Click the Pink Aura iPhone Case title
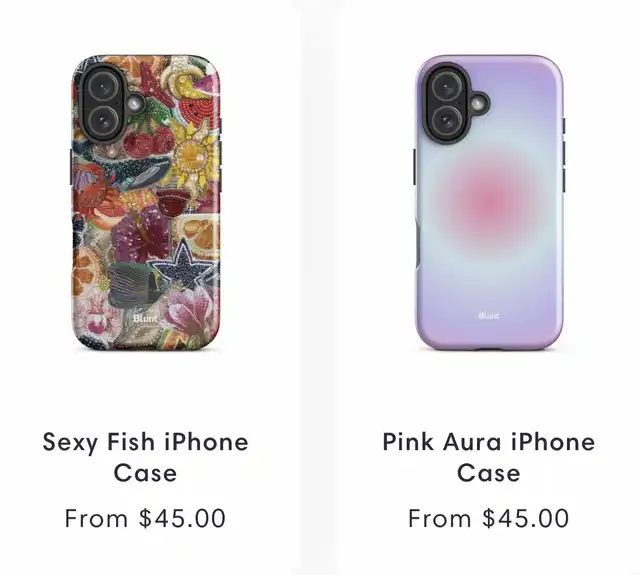The height and width of the screenshot is (575, 640). coord(489,457)
